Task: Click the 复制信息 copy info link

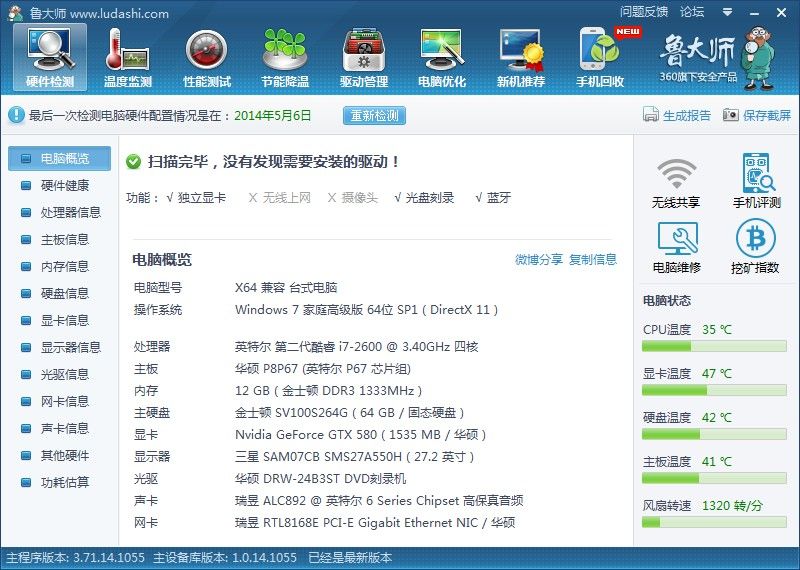Action: point(593,260)
